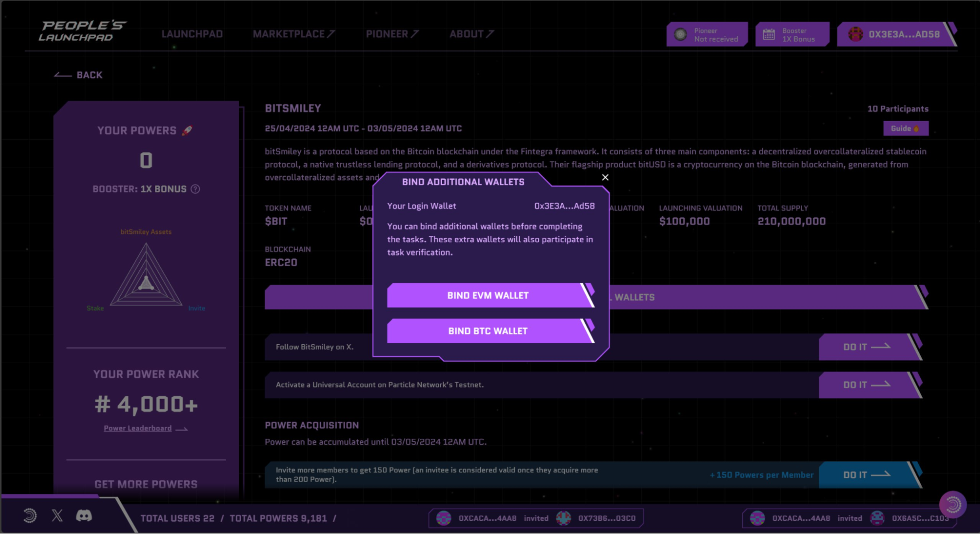980x534 pixels.
Task: Open the floating purple spiral chat icon
Action: (x=953, y=504)
